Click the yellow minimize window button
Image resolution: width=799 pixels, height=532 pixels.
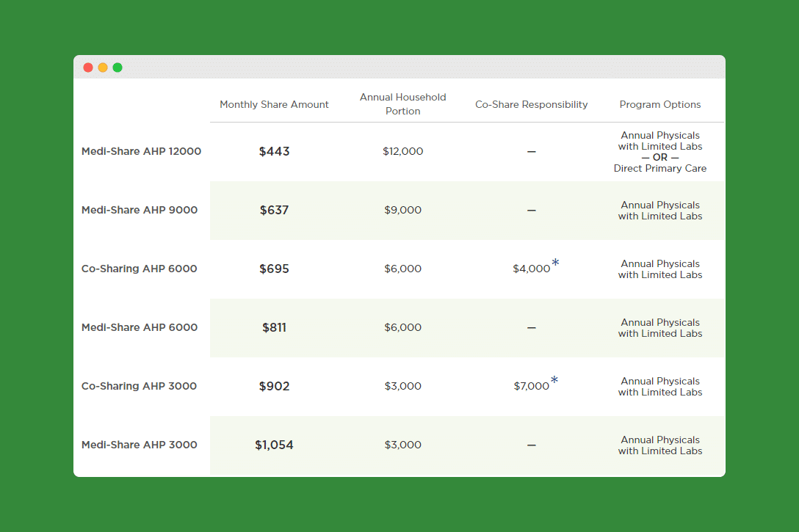coord(103,68)
